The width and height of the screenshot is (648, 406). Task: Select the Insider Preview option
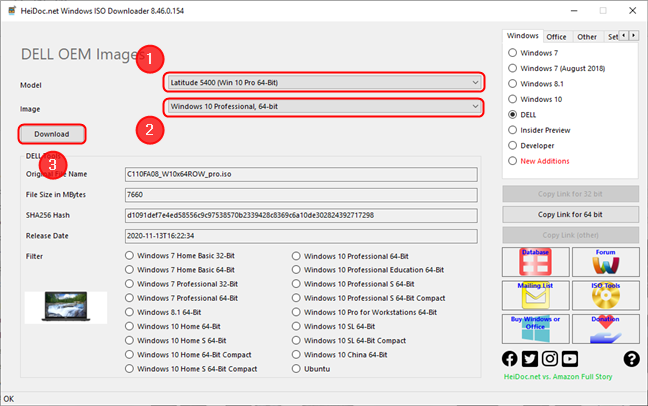click(512, 130)
